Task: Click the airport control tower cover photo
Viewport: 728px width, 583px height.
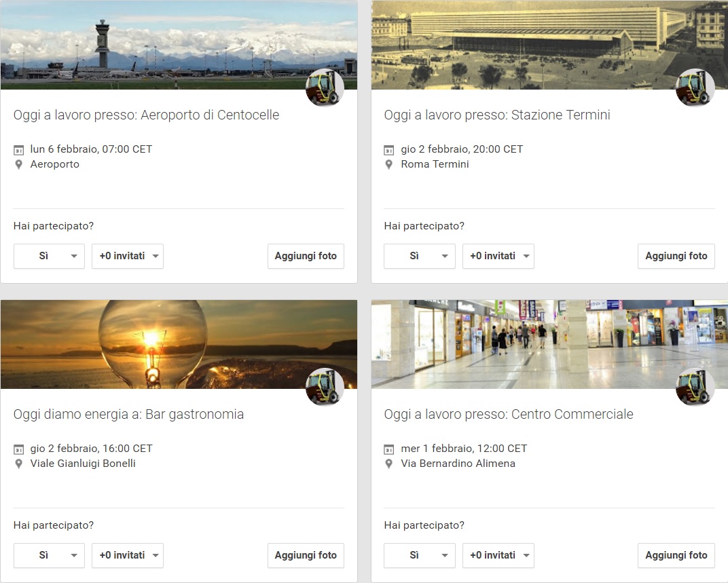Action: tap(179, 45)
